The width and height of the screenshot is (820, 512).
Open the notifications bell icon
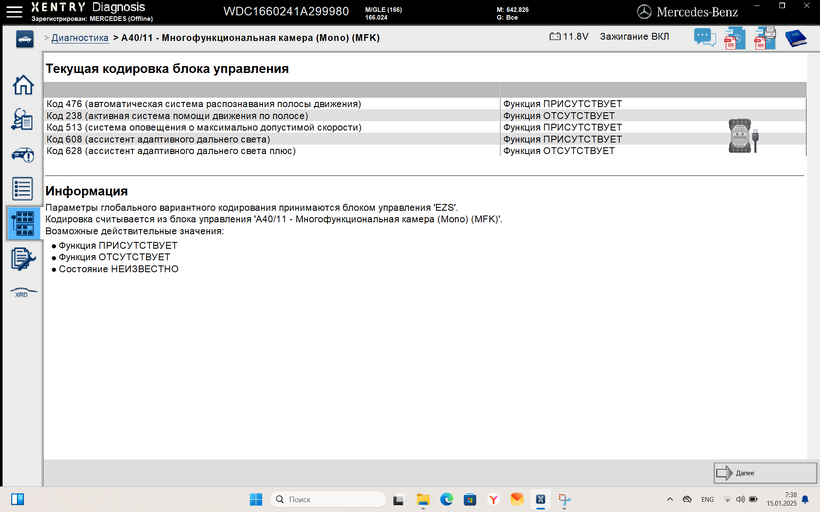(805, 499)
